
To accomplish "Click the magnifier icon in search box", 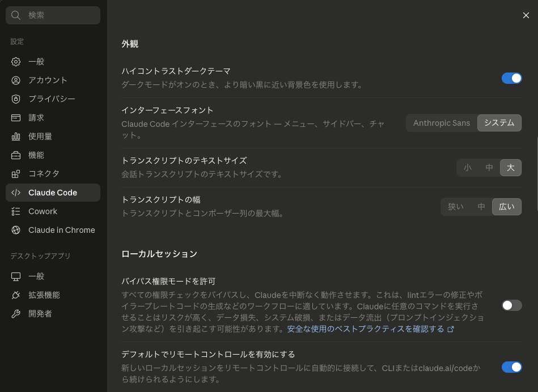I will 16,15.
